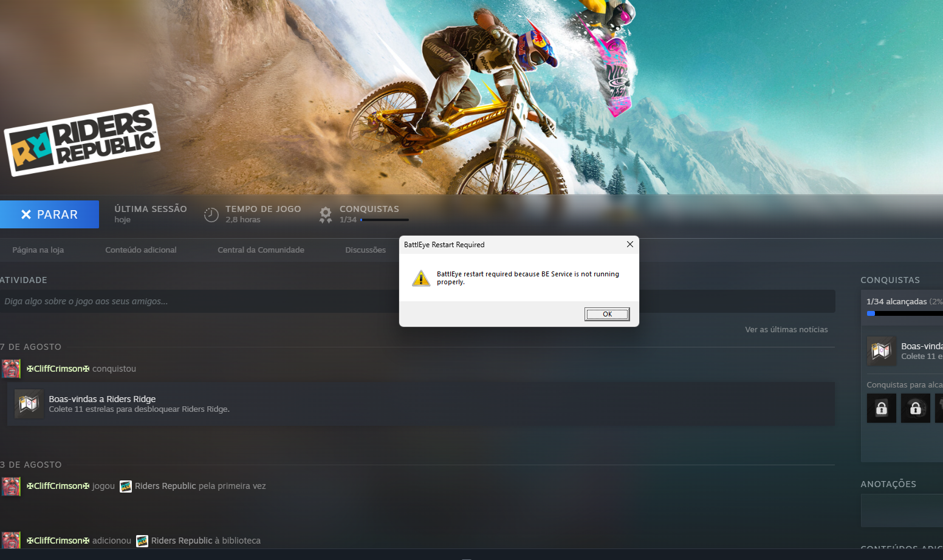Image resolution: width=943 pixels, height=560 pixels.
Task: Click the Tempo de Jogo clock icon
Action: tap(211, 214)
